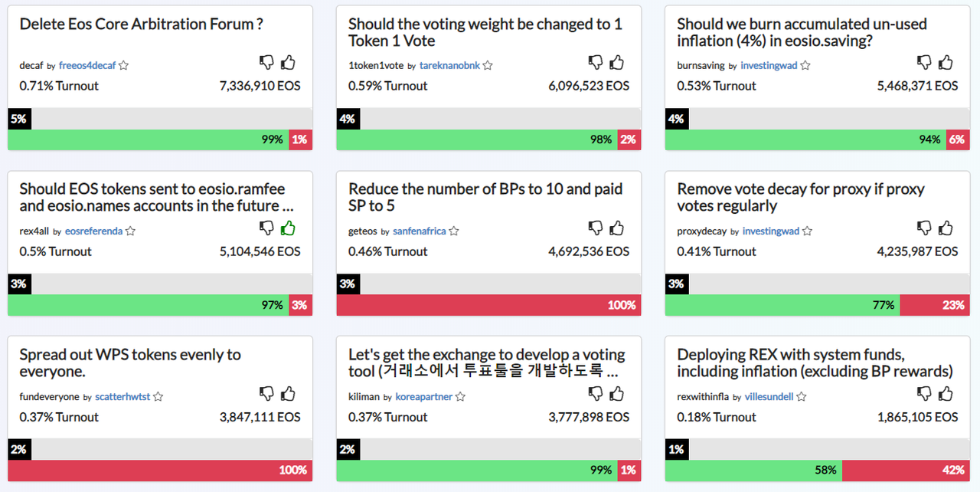Upvote the "Delete Eos Core Arbitration Forum" proposal
The image size is (980, 492).
point(288,61)
